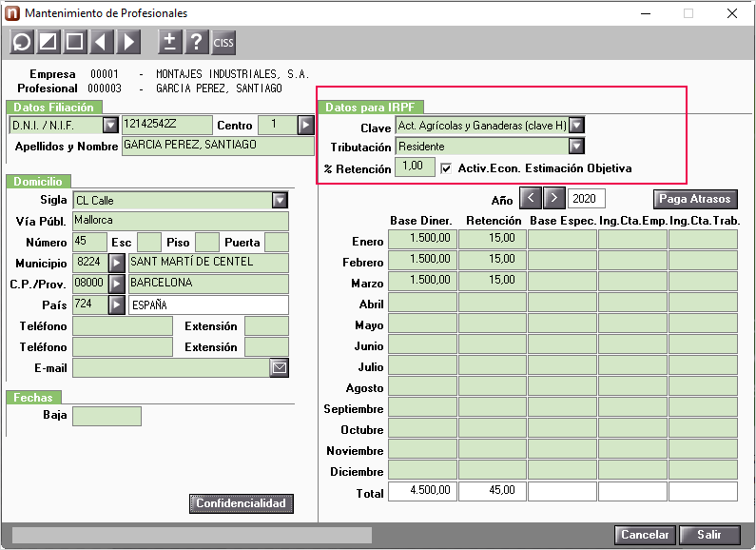Minimize the Mantenimiento de Profesionales window
Image resolution: width=756 pixels, height=550 pixels.
pos(646,13)
